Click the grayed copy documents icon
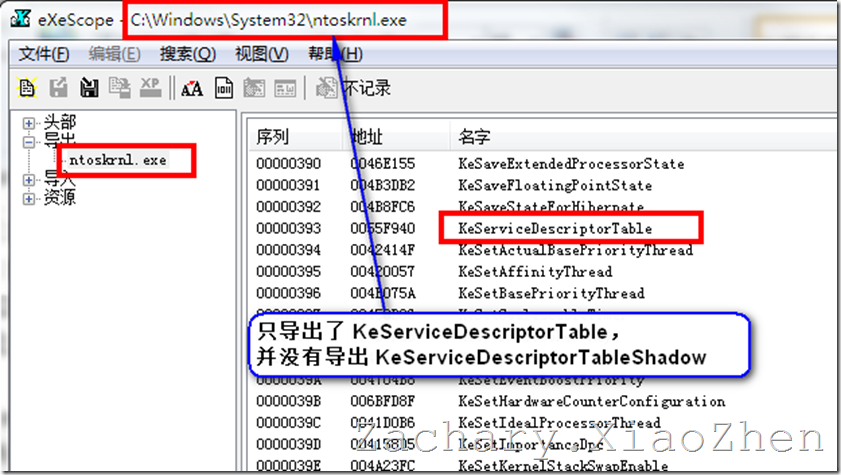 pyautogui.click(x=120, y=87)
